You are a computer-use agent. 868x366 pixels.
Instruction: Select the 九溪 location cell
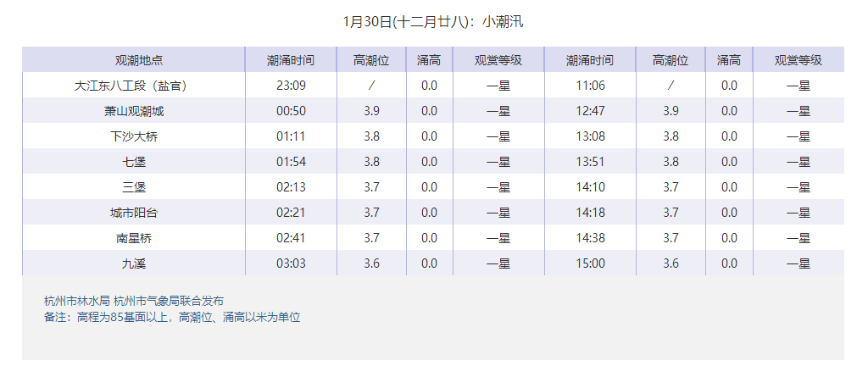[x=133, y=263]
